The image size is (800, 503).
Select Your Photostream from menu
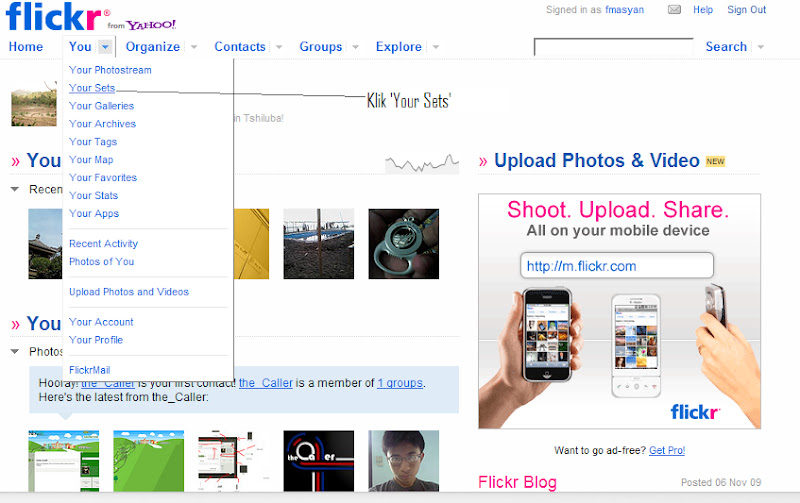tap(110, 70)
